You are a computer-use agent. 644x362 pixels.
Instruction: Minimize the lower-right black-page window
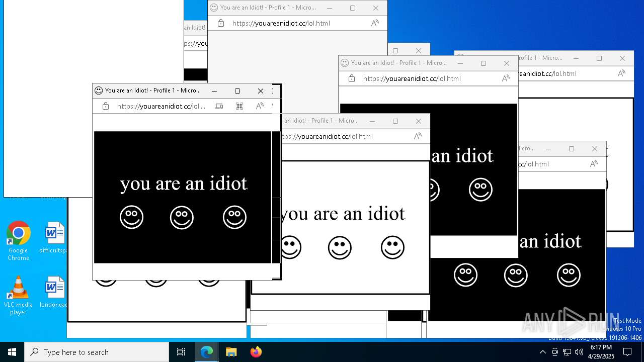[x=548, y=149]
